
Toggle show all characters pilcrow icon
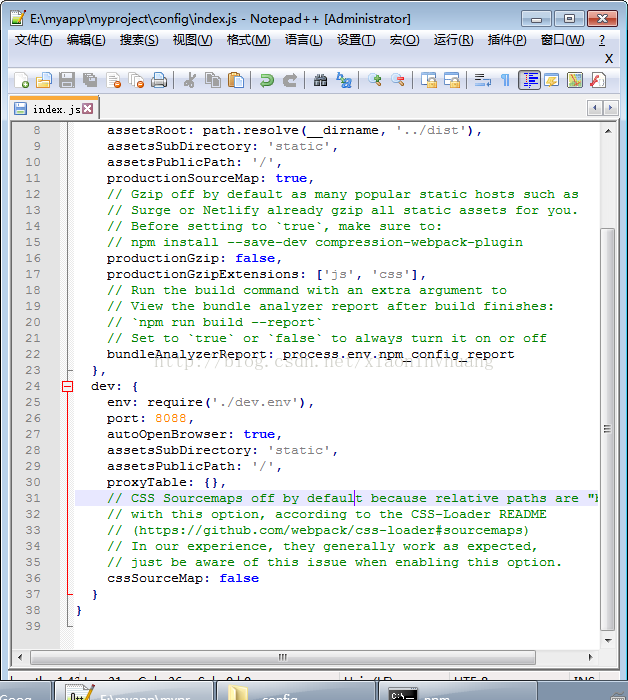point(506,80)
